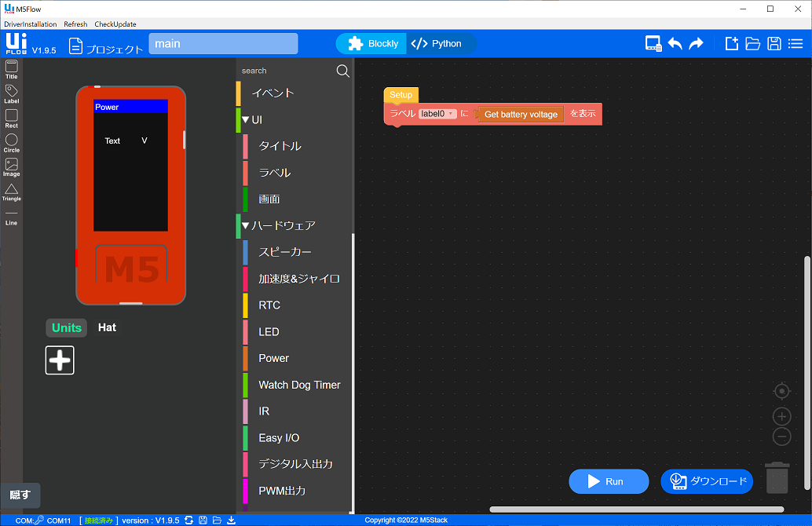Select the Triangle shape tool
This screenshot has width=812, height=526.
(x=12, y=192)
